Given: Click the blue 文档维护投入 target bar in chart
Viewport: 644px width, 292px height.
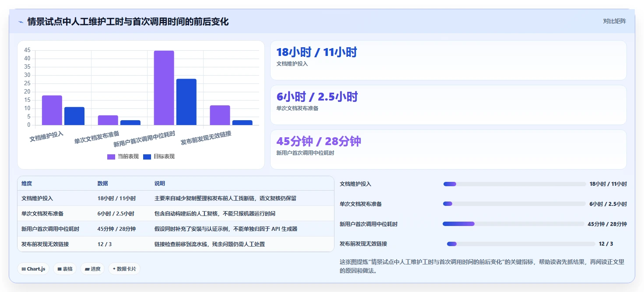Looking at the screenshot, I should click(74, 116).
